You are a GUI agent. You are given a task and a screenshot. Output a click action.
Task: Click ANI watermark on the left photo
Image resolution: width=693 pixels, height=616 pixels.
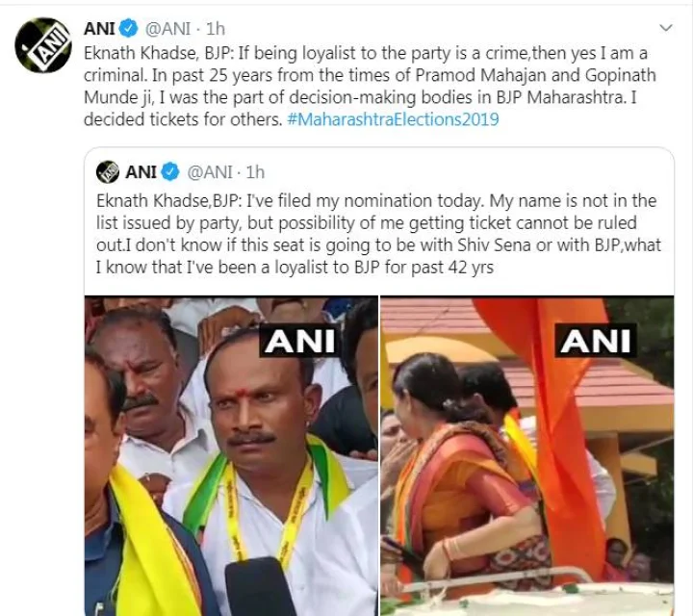[299, 341]
